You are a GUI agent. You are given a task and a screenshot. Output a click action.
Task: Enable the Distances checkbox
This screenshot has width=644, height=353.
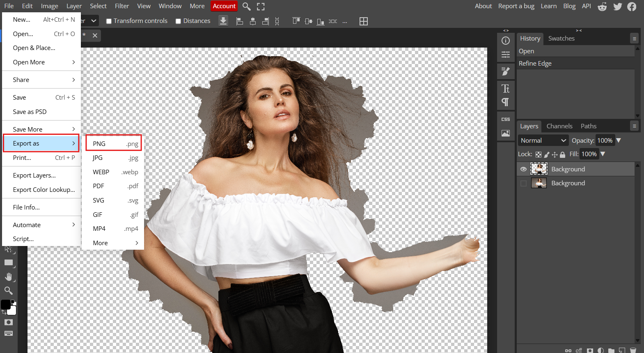(x=179, y=21)
